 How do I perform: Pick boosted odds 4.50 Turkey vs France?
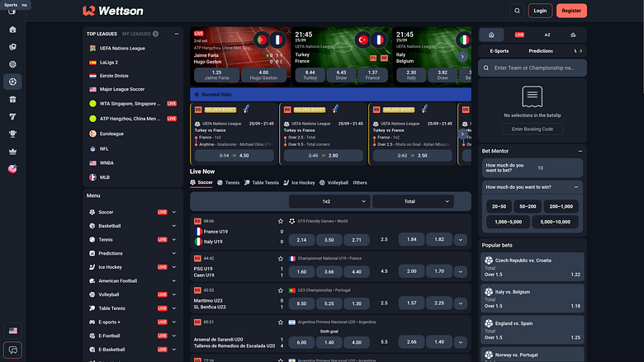(234, 156)
